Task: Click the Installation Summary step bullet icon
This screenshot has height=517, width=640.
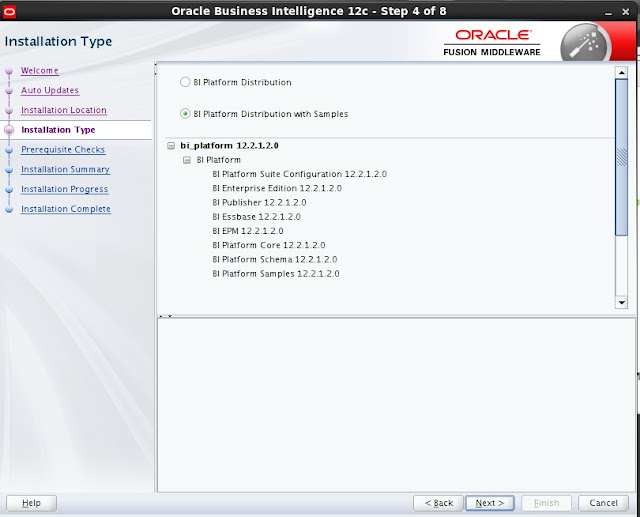Action: coord(9,170)
